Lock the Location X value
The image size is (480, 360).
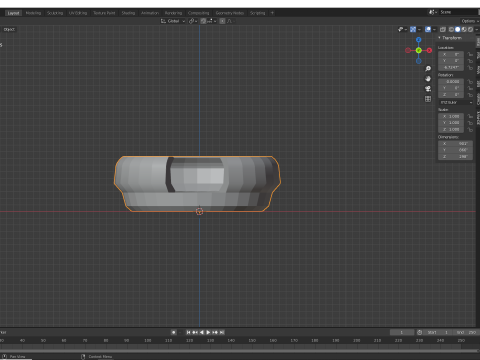[x=470, y=54]
